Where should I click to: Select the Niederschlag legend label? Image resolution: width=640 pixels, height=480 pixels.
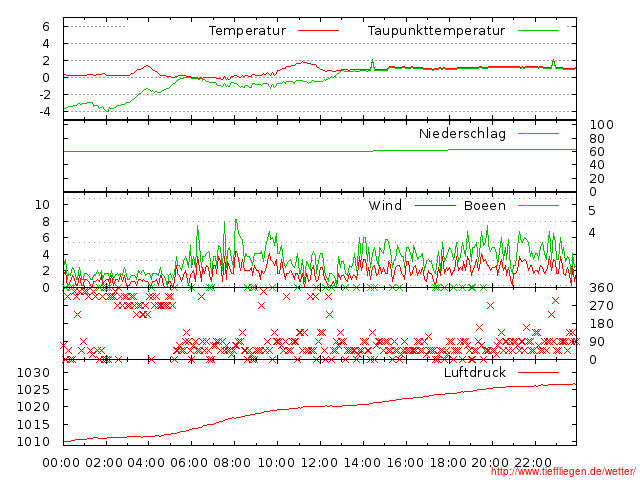[462, 133]
